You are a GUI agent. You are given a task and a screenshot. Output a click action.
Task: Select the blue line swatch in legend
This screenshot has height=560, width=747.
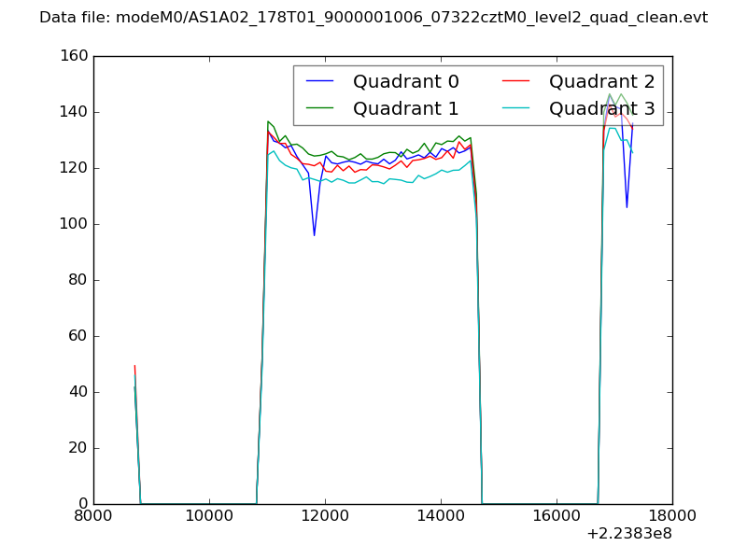click(x=319, y=82)
